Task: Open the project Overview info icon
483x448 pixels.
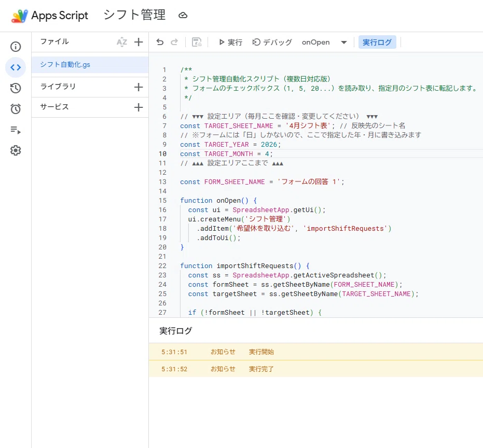Action: [16, 47]
